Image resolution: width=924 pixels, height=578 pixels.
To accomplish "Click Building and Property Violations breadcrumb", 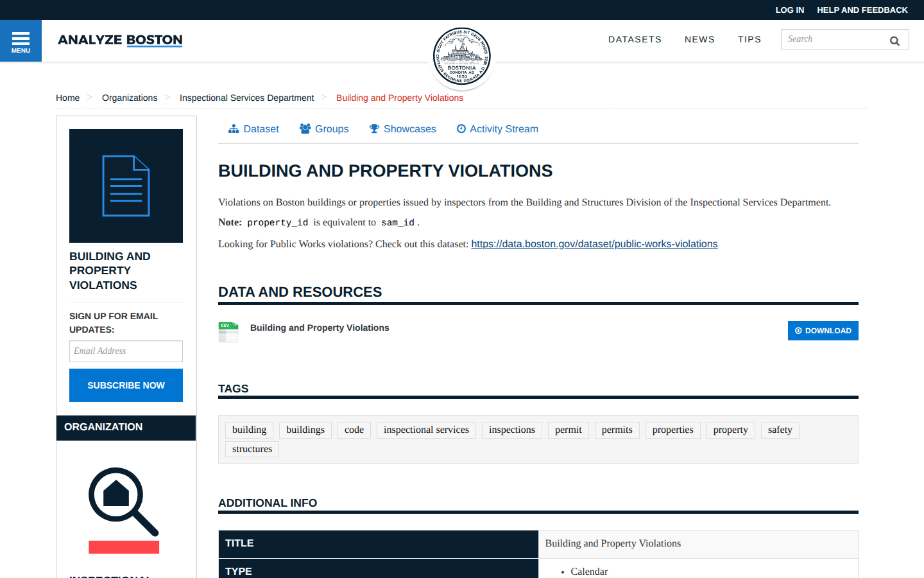I will pos(400,98).
